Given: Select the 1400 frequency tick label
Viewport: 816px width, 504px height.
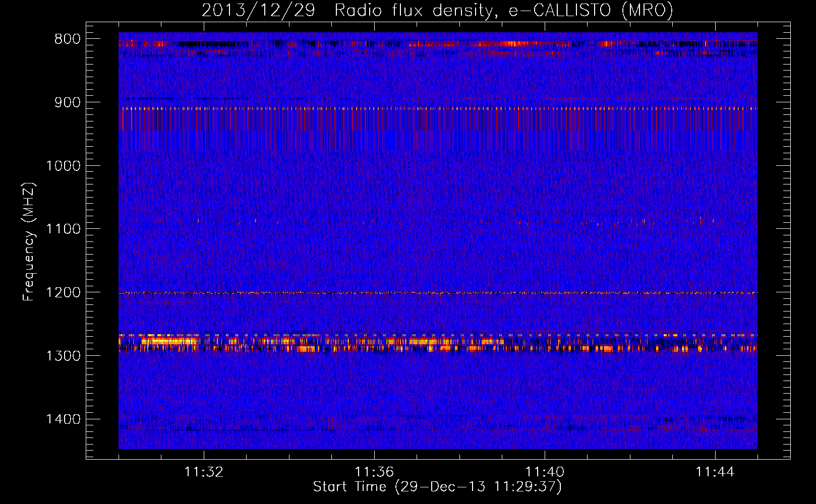Looking at the screenshot, I should click(x=64, y=419).
